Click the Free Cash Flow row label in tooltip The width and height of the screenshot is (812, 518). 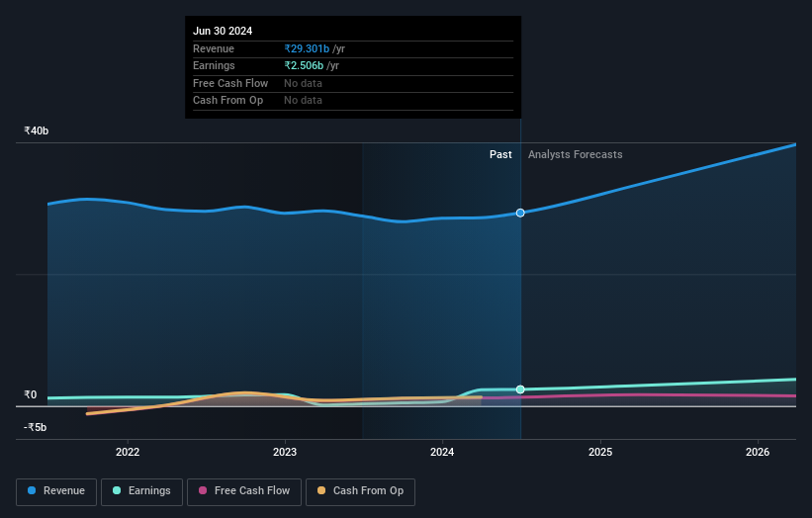pyautogui.click(x=230, y=83)
